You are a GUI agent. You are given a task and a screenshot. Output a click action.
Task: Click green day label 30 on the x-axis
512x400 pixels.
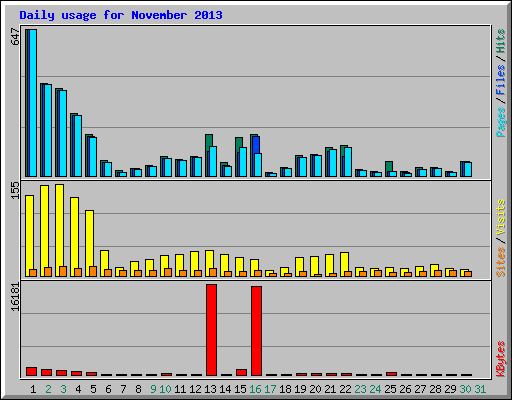[465, 389]
